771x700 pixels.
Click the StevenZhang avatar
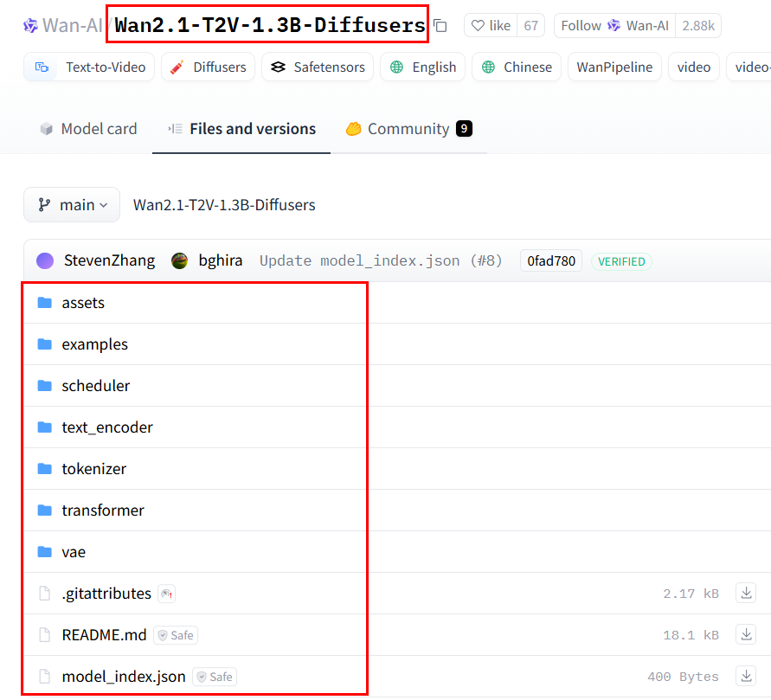[x=45, y=260]
